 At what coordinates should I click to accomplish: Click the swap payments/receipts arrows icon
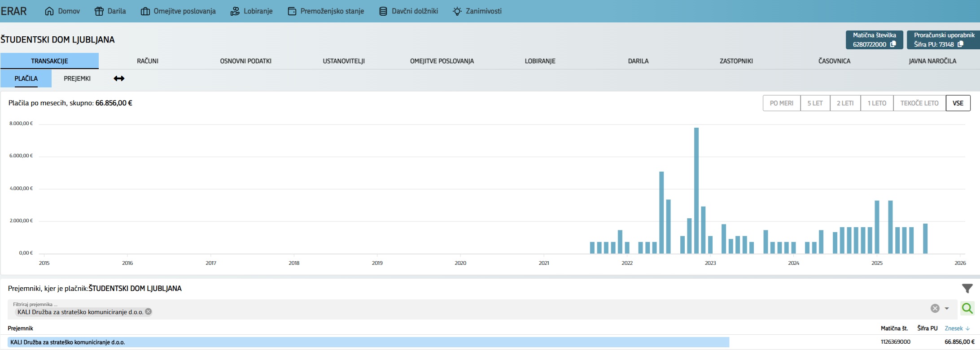pyautogui.click(x=119, y=78)
